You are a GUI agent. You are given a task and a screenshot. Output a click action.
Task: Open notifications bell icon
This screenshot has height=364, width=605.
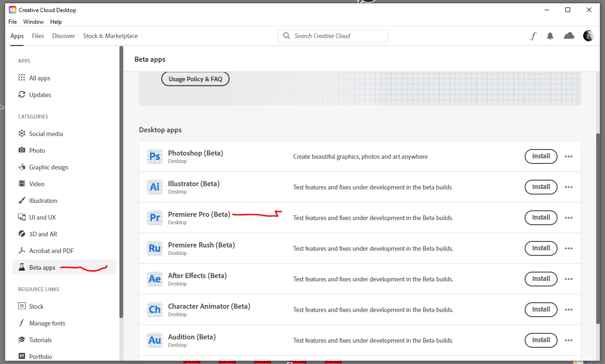tap(550, 36)
